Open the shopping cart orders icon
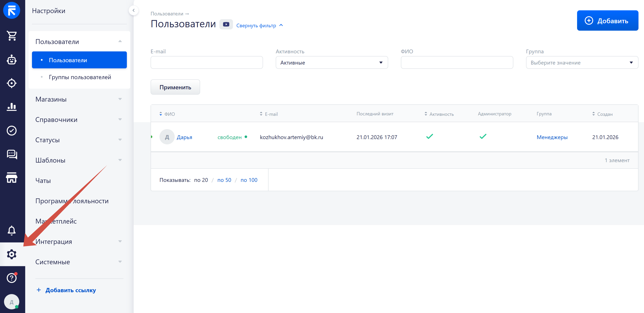This screenshot has height=313, width=644. click(12, 36)
